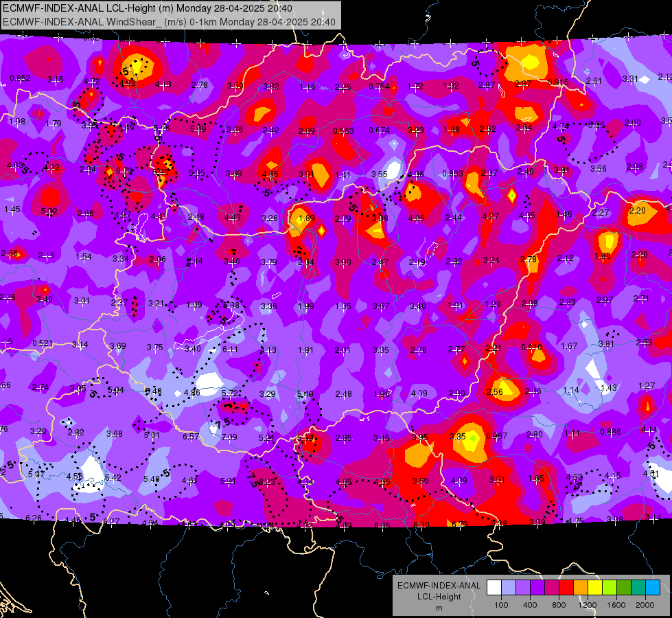Screen dimensions: 672x618
Task: Click the 800 legend scale label
Action: [x=559, y=605]
